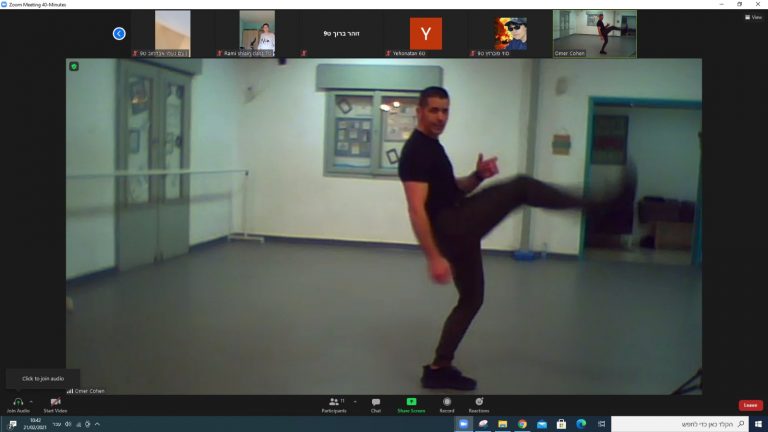The image size is (768, 432).
Task: Open the View layout menu
Action: [x=753, y=17]
